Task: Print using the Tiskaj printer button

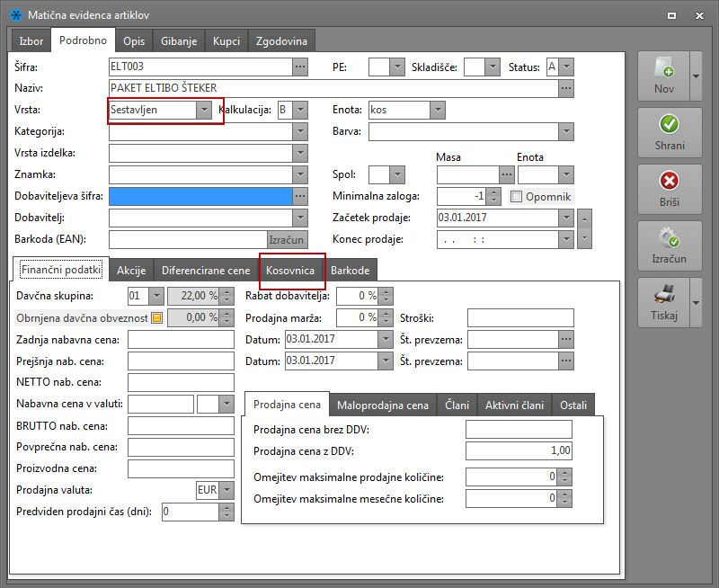Action: click(x=664, y=302)
